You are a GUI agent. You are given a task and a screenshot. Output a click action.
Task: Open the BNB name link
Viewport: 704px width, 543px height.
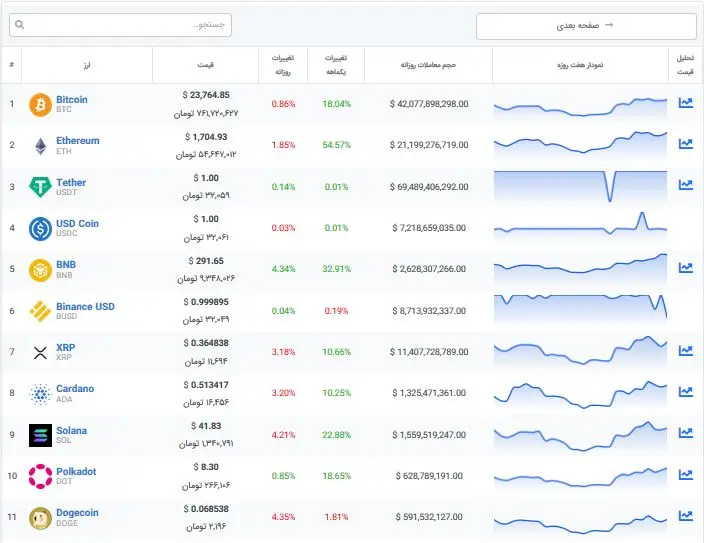66,265
